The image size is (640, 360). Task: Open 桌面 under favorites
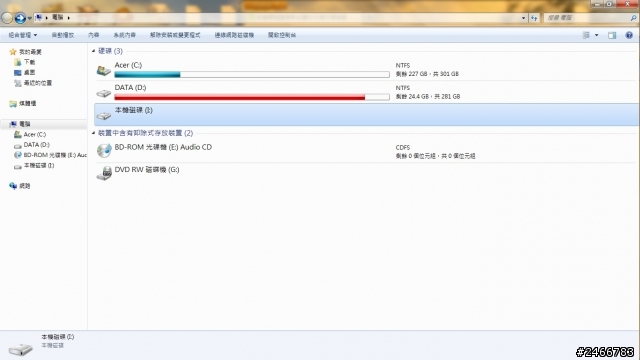click(x=29, y=72)
